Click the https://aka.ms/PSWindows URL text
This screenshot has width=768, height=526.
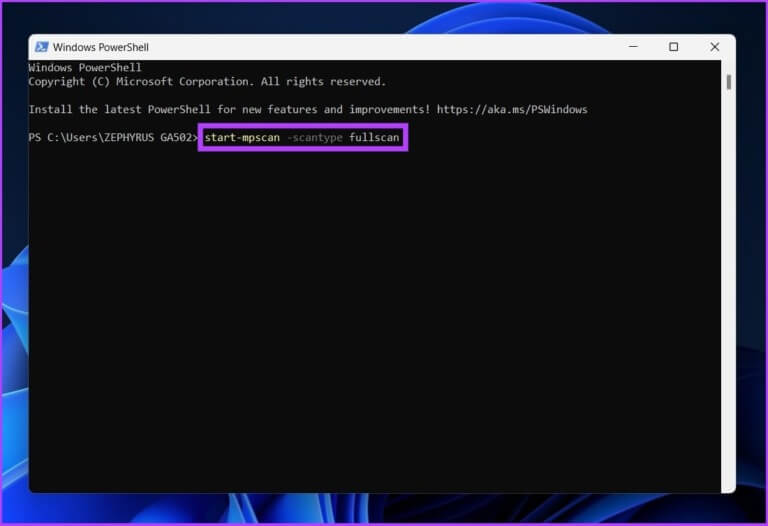(x=512, y=109)
